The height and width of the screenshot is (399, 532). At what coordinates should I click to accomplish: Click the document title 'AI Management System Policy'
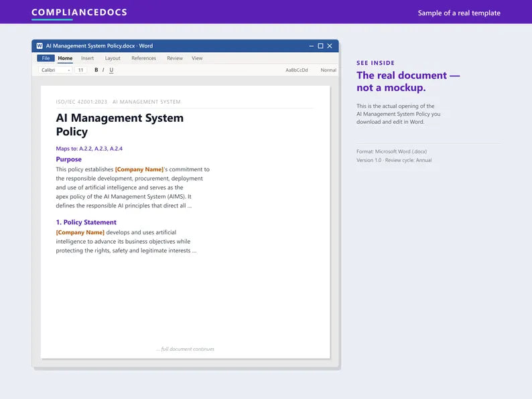(120, 125)
